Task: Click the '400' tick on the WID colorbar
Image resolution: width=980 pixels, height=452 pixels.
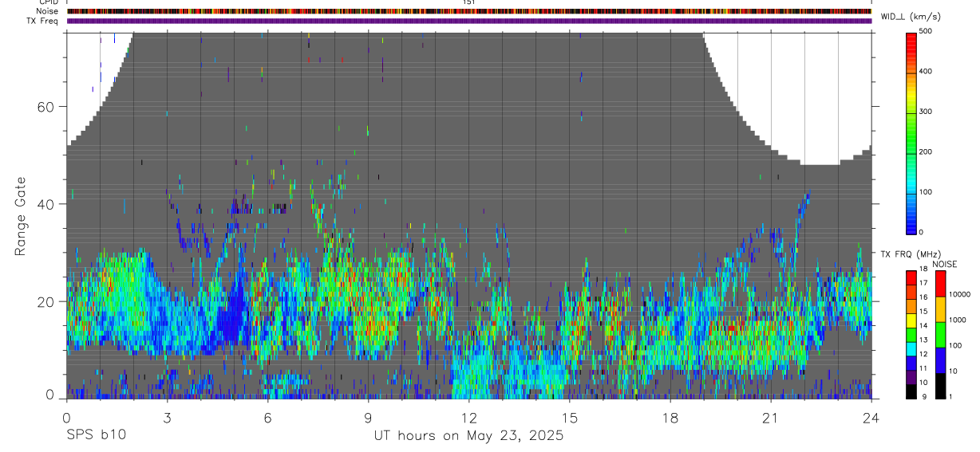Action: tap(927, 72)
